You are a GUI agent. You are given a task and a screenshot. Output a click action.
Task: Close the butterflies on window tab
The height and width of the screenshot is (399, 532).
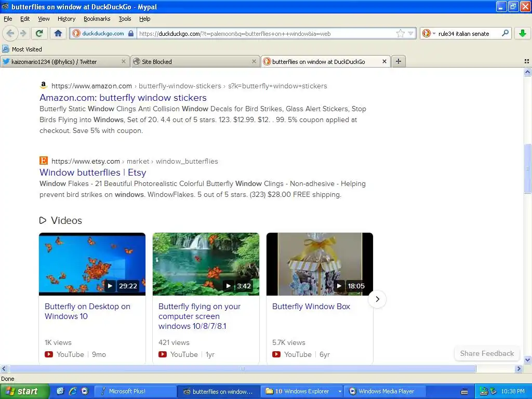(x=384, y=61)
